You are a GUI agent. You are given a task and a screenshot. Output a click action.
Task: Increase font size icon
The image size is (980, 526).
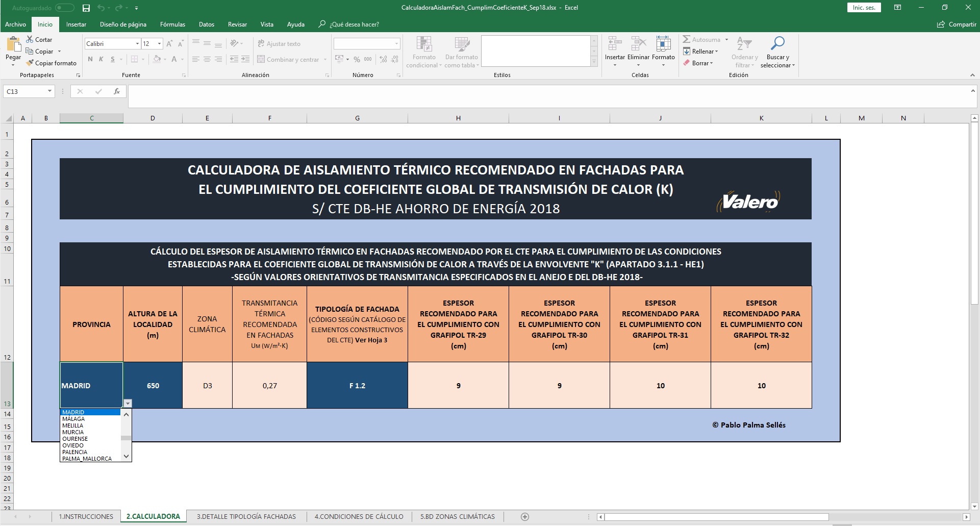tap(169, 44)
